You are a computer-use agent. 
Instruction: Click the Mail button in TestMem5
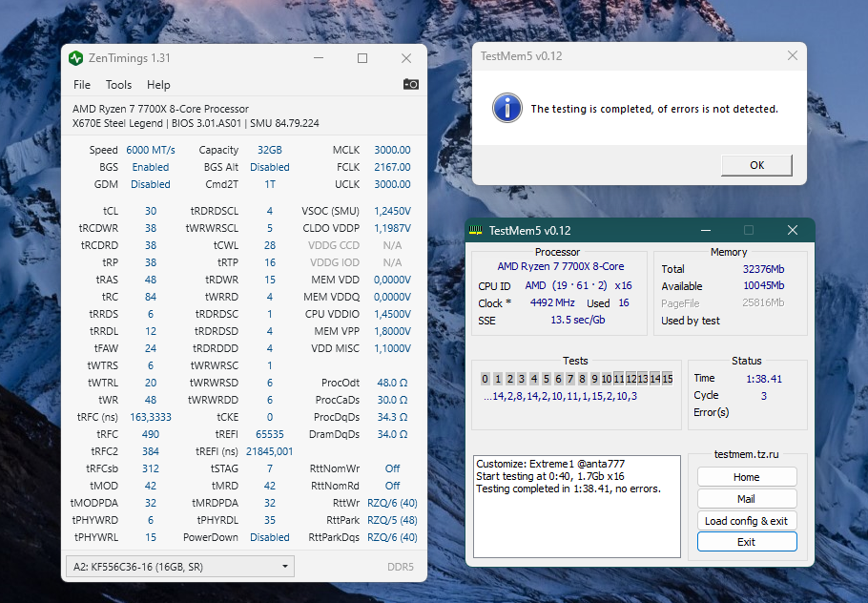pyautogui.click(x=747, y=499)
